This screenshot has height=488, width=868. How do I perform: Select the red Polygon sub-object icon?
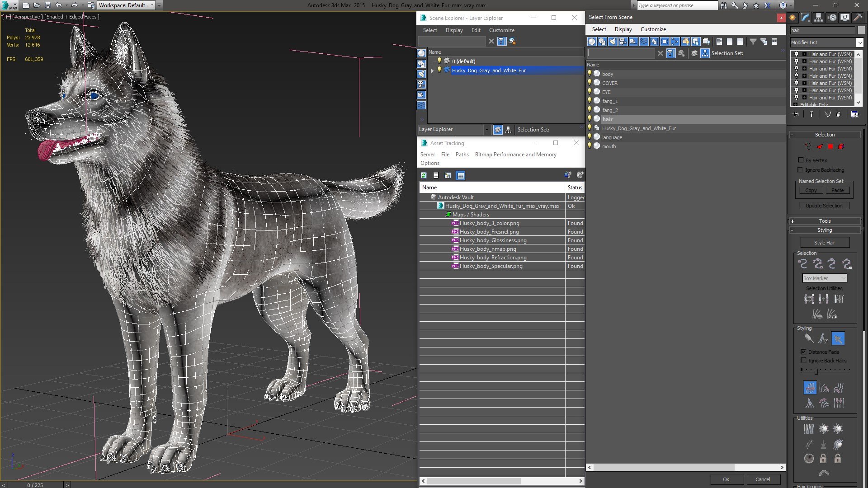click(x=830, y=146)
